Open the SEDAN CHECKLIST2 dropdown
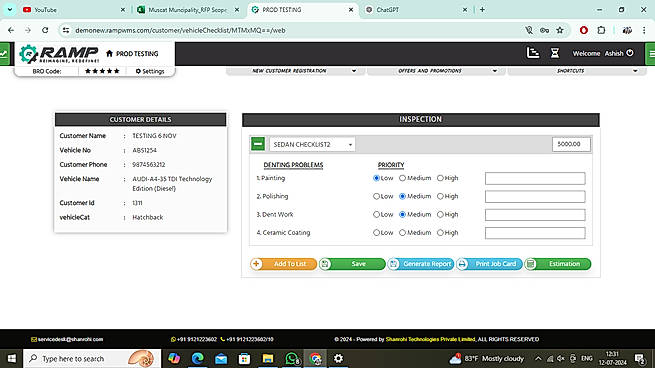This screenshot has width=655, height=368. pos(312,145)
